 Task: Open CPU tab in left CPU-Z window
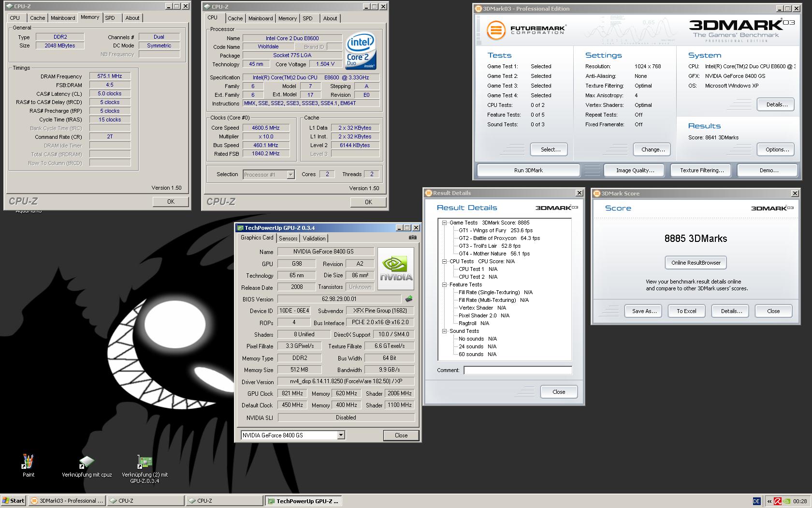click(15, 18)
